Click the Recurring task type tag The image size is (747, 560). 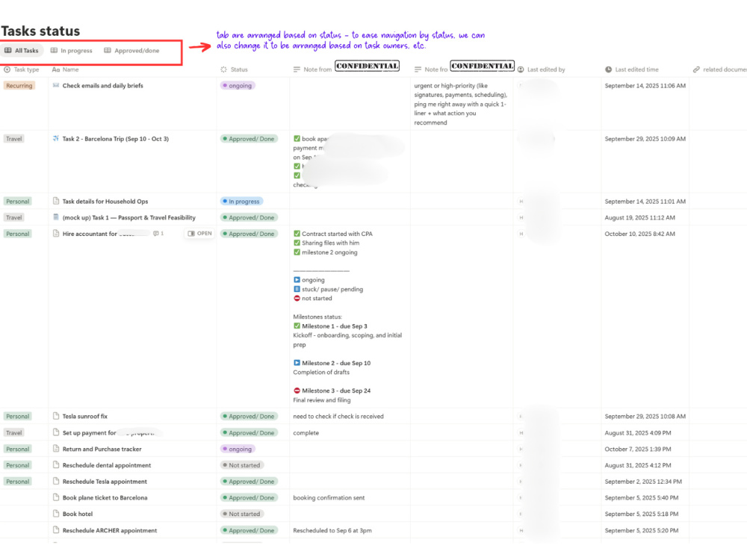[x=19, y=86]
